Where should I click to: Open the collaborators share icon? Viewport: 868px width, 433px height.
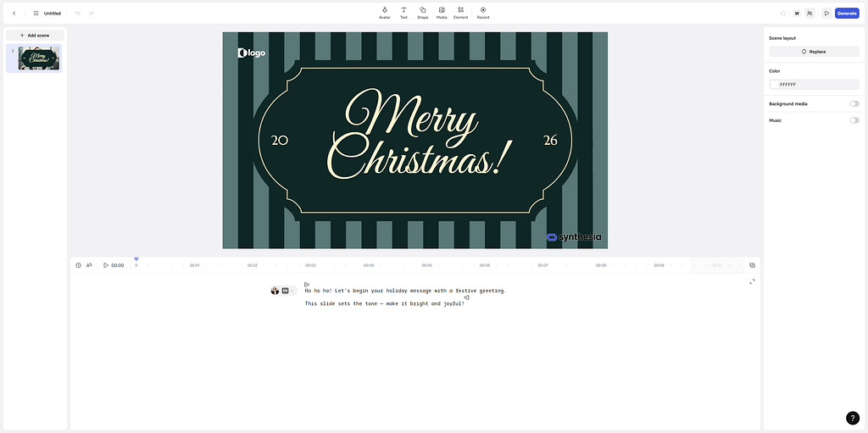(x=810, y=14)
